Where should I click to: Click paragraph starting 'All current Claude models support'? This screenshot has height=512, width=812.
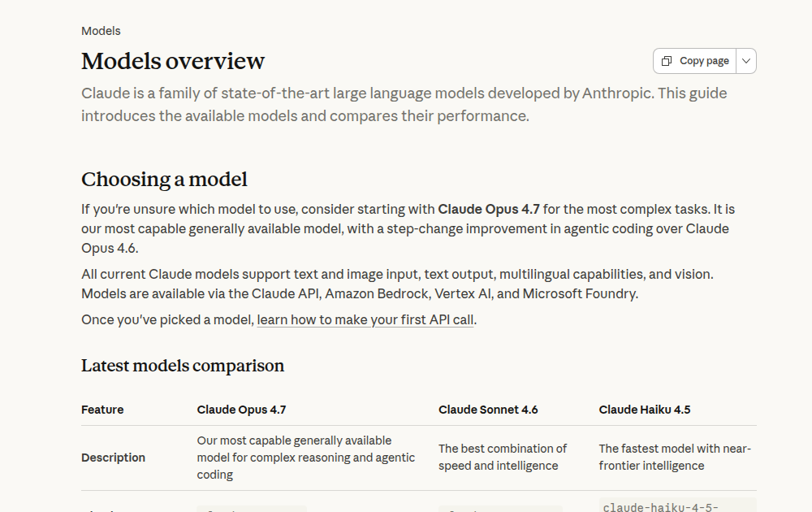[x=397, y=284]
